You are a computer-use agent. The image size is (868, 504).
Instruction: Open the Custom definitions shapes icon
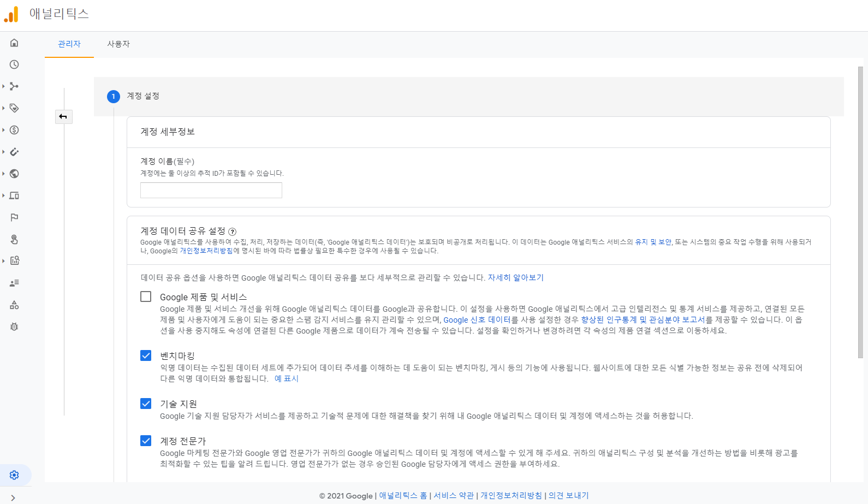pos(14,305)
